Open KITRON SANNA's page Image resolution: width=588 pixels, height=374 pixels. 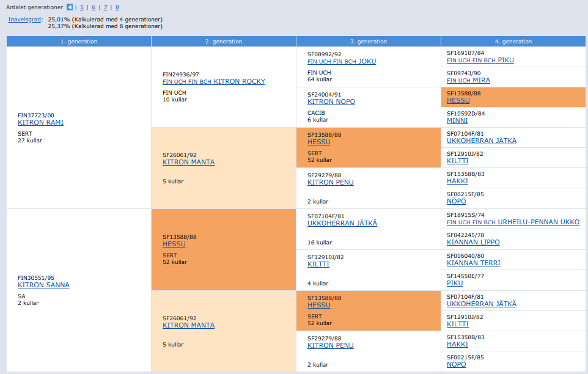click(x=43, y=285)
